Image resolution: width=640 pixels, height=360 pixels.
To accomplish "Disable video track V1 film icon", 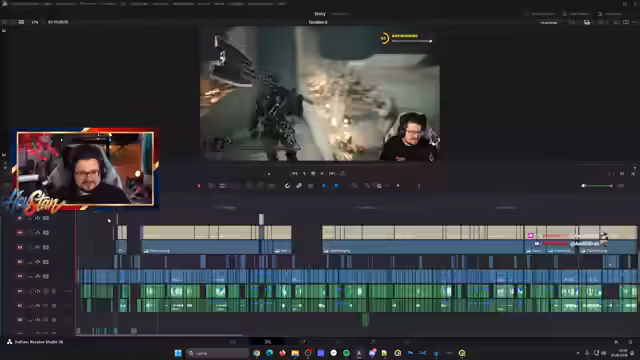I will point(46,276).
